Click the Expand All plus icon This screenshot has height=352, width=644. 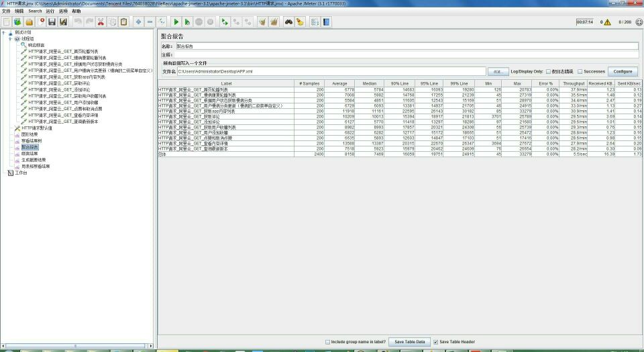[138, 22]
